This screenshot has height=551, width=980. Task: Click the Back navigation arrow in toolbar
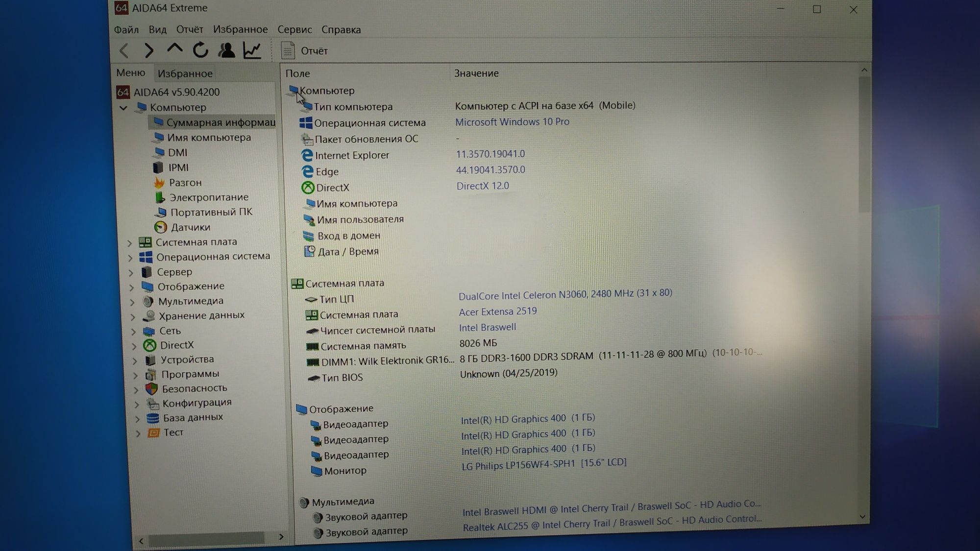coord(124,50)
